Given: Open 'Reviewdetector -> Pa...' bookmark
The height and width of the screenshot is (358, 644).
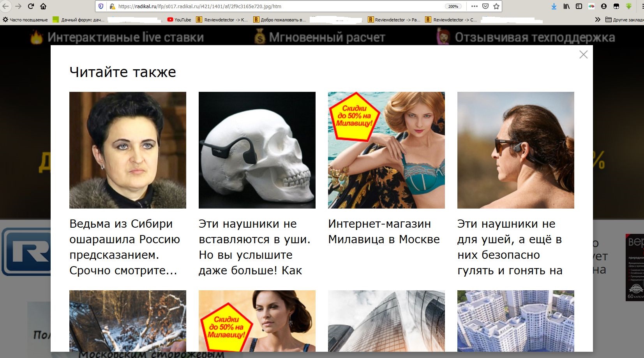Looking at the screenshot, I should [x=394, y=19].
